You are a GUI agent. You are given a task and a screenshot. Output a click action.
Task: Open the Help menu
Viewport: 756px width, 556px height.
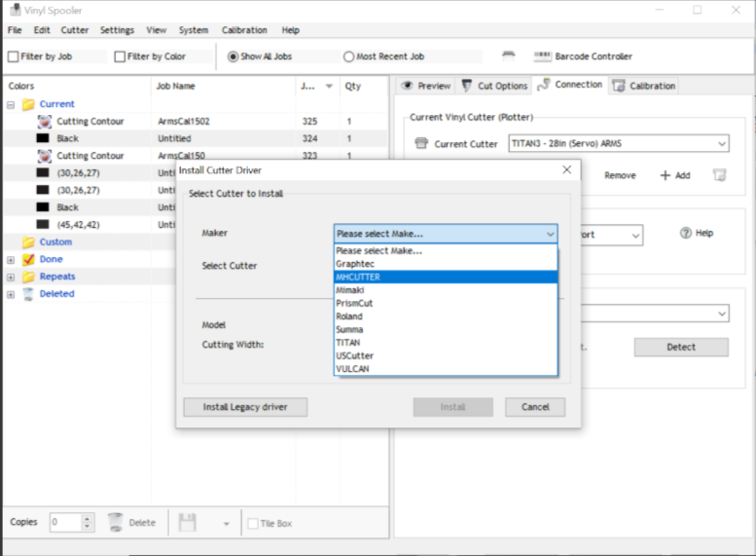tap(291, 30)
